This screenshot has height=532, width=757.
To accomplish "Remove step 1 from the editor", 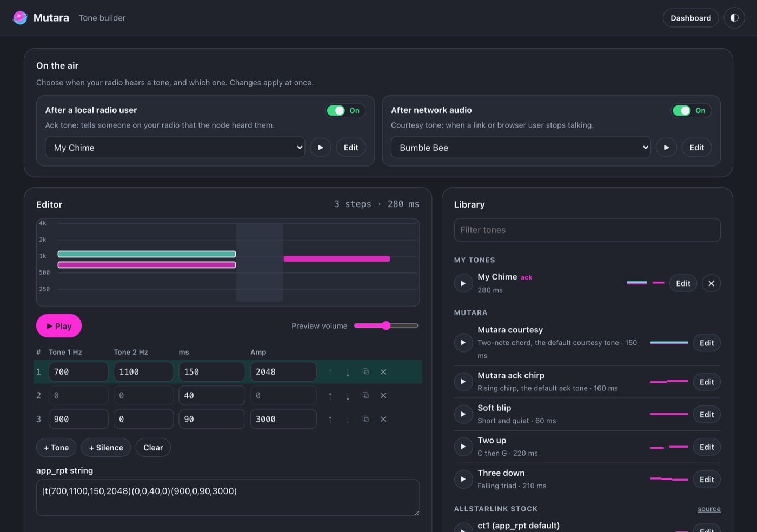I will [x=383, y=372].
